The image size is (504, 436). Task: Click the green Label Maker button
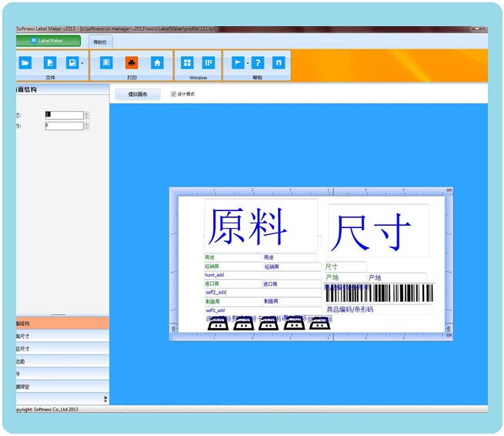coord(48,40)
